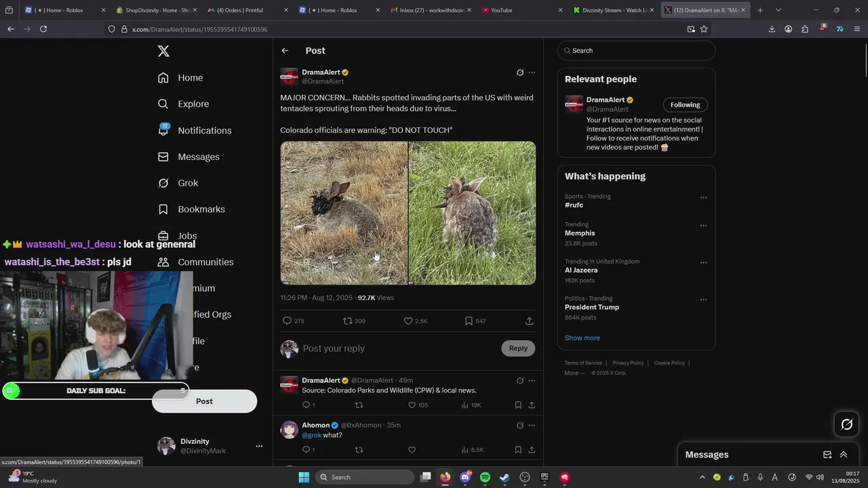Open Steam from the taskbar
Viewport: 868px width, 488px height.
pos(505,477)
